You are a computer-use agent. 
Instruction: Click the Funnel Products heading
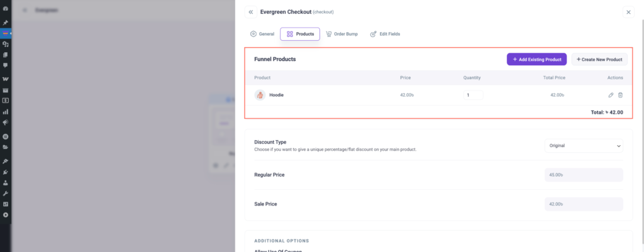coord(275,59)
